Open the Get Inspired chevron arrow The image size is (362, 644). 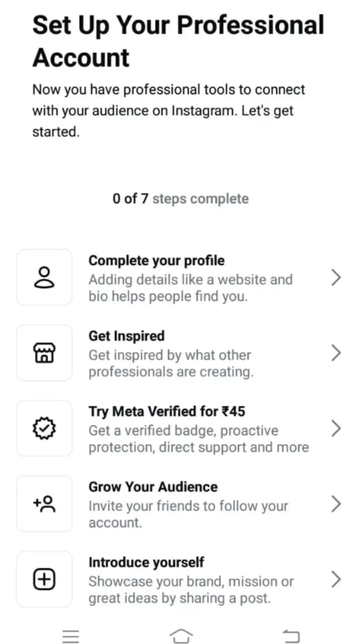[x=335, y=352]
